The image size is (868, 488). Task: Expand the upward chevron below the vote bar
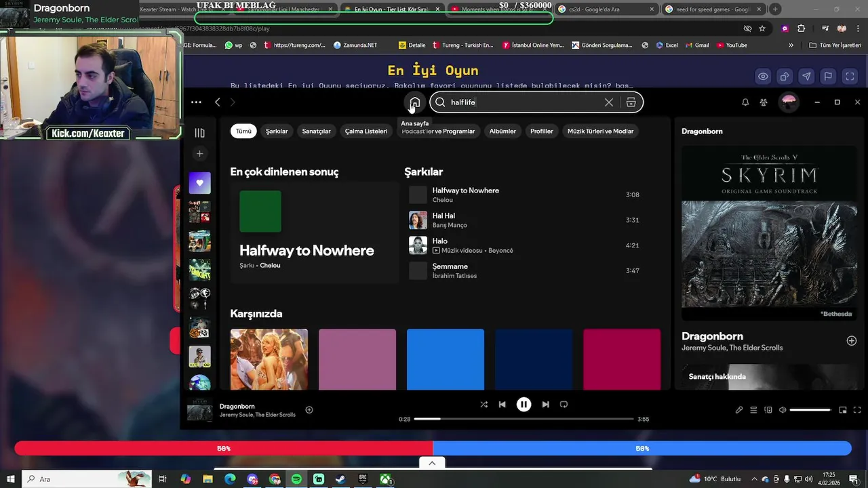432,463
